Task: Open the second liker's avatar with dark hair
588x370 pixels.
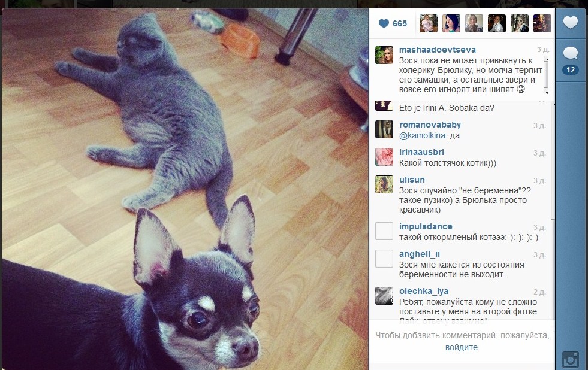Action: click(x=451, y=23)
